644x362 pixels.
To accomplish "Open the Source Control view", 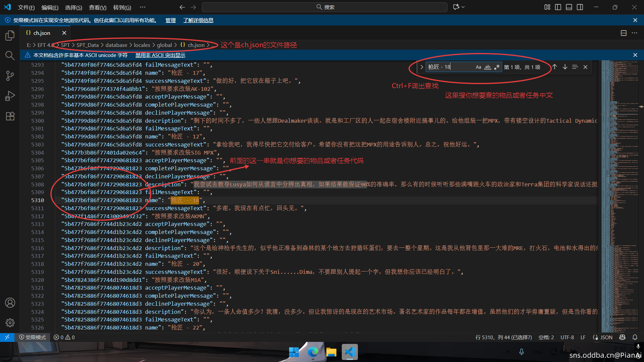I will pos(10,76).
